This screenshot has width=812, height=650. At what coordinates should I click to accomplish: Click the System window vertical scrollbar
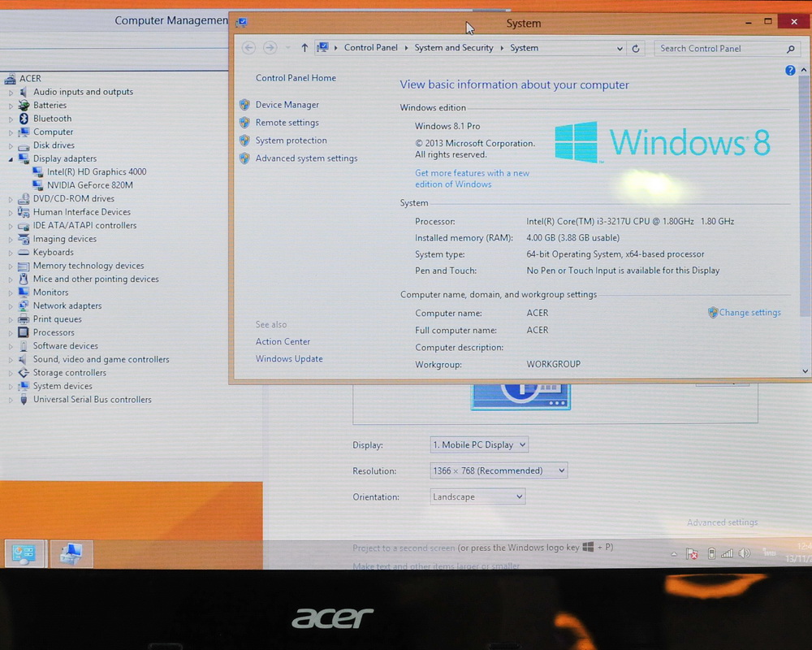pos(804,196)
